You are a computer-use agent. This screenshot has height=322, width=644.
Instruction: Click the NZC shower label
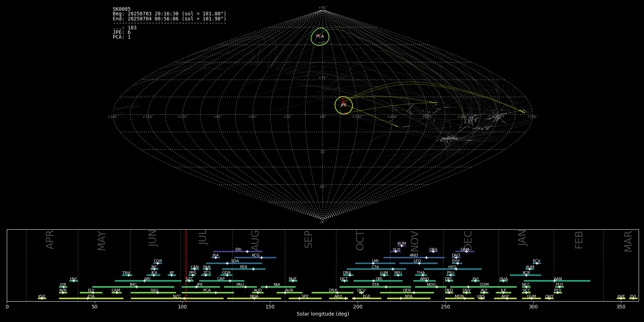tap(177, 297)
